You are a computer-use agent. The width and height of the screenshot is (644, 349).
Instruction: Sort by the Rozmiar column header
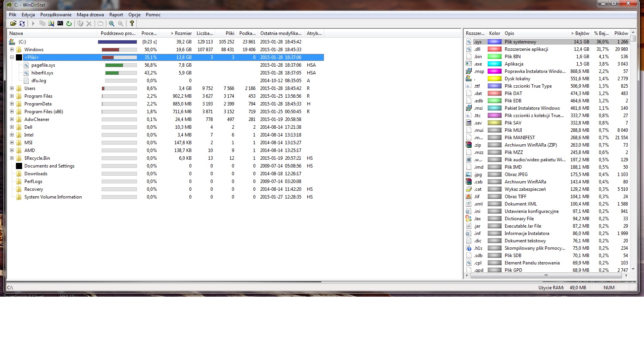pos(177,33)
